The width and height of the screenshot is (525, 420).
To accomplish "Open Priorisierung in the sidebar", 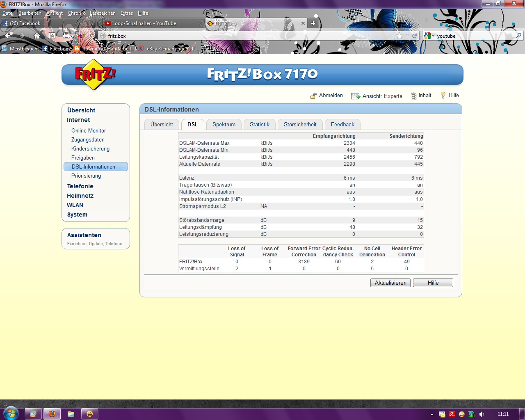I will point(86,176).
